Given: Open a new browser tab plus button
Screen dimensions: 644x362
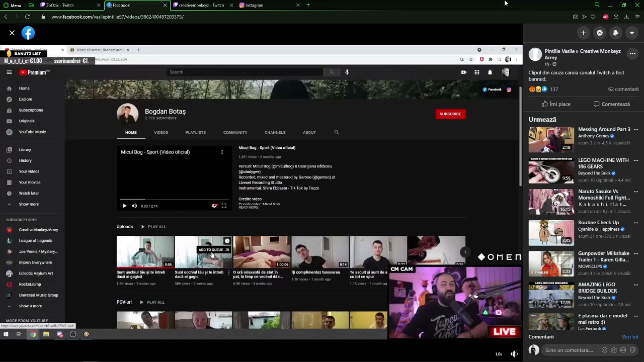Looking at the screenshot, I should [308, 5].
